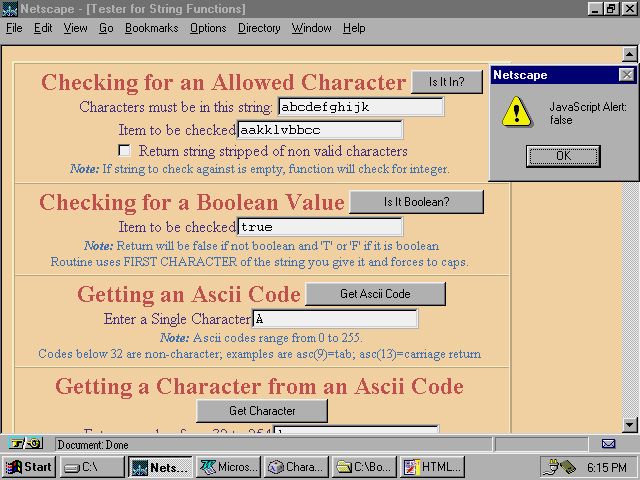Click the 'Is It Boolean?' button

coord(416,202)
